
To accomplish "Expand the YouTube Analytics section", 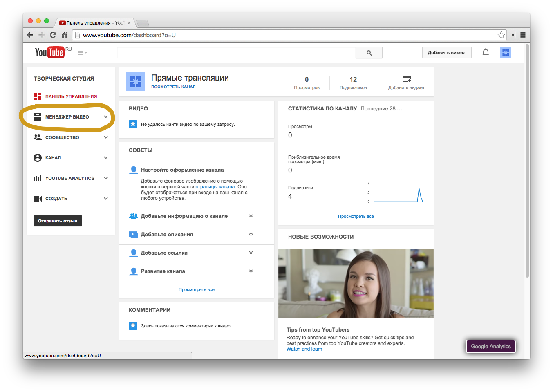I will [x=106, y=178].
